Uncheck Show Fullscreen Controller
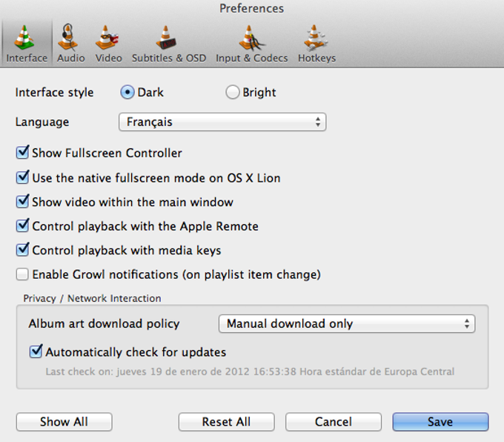Image resolution: width=504 pixels, height=442 pixels. click(22, 152)
